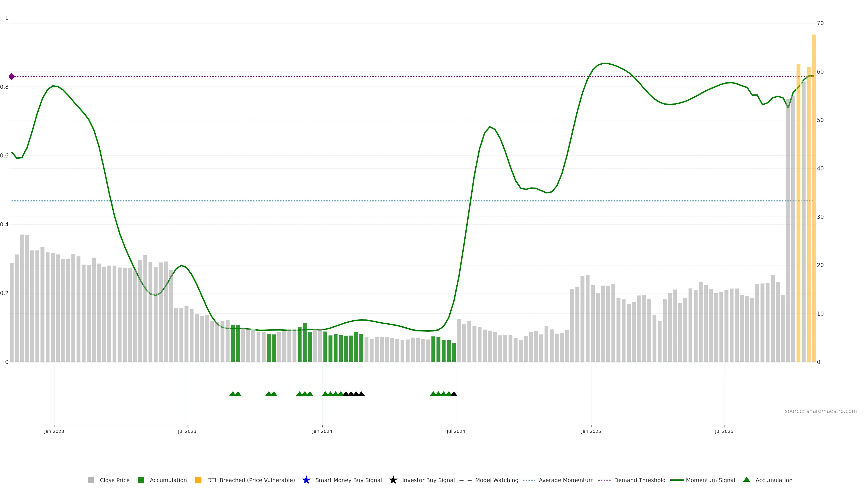Click the purple diamond demand threshold marker
This screenshot has width=868, height=488.
pyautogui.click(x=12, y=76)
